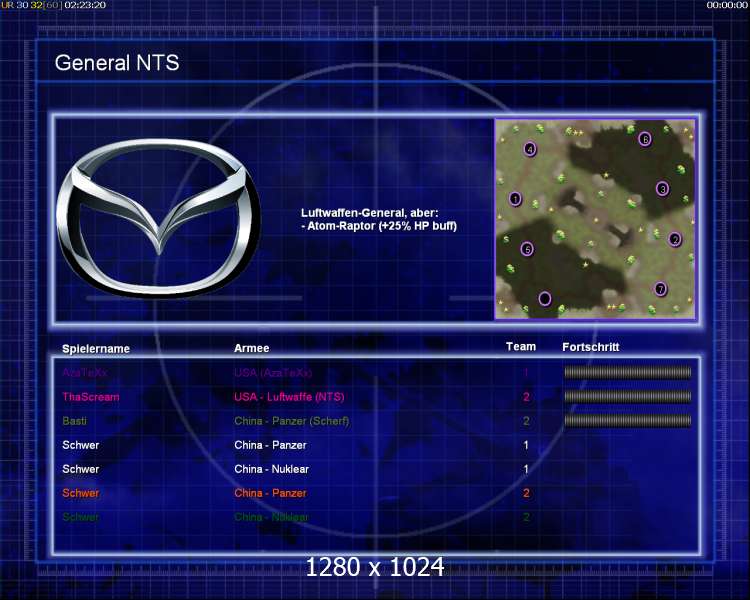Screen dimensions: 750x600
Task: Select player name Basti
Action: (74, 421)
